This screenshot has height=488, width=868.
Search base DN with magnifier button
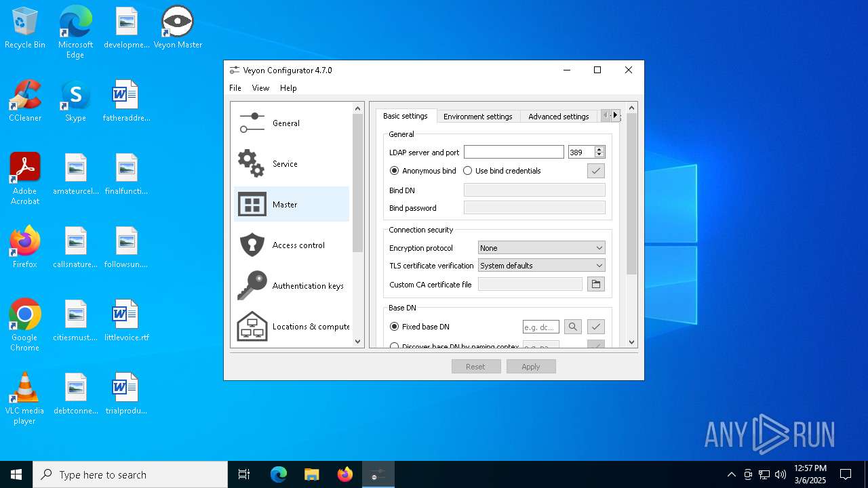click(x=573, y=327)
